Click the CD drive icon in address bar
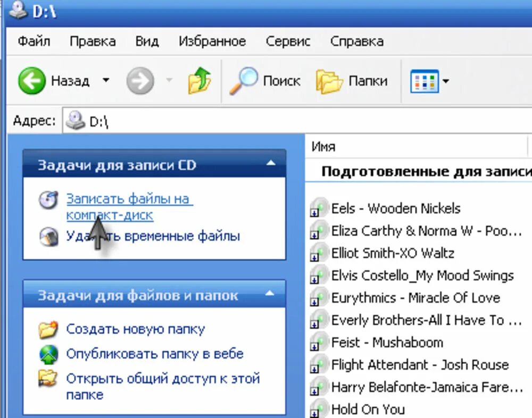 (x=76, y=120)
